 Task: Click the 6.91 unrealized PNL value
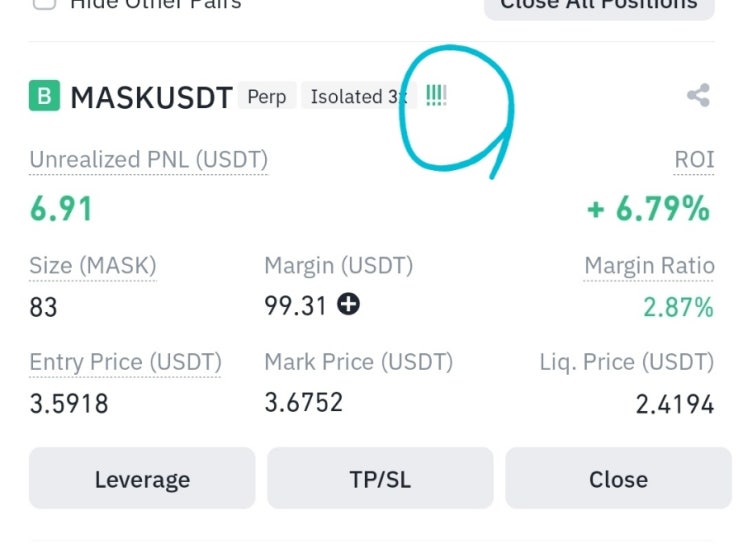click(x=61, y=209)
